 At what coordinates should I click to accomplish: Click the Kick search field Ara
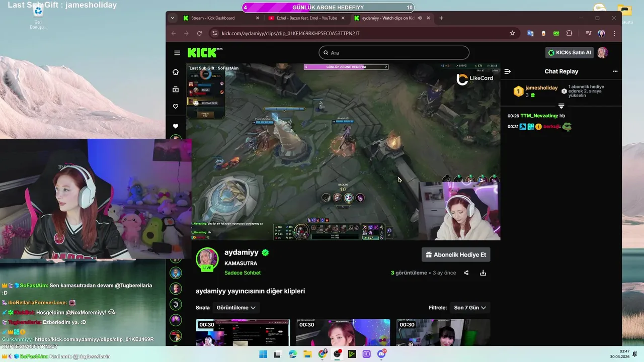click(x=394, y=53)
